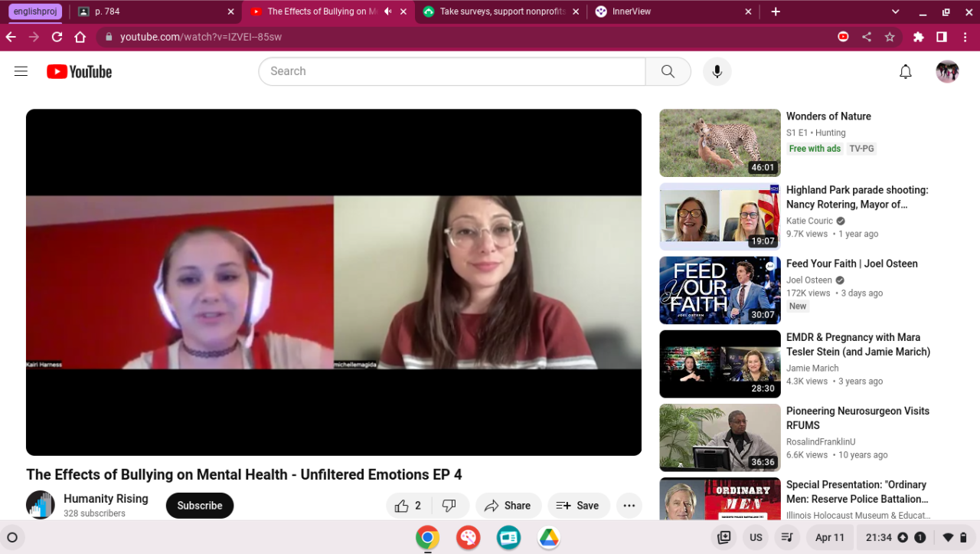The image size is (980, 554).
Task: Close the InnerView tab
Action: coord(749,11)
